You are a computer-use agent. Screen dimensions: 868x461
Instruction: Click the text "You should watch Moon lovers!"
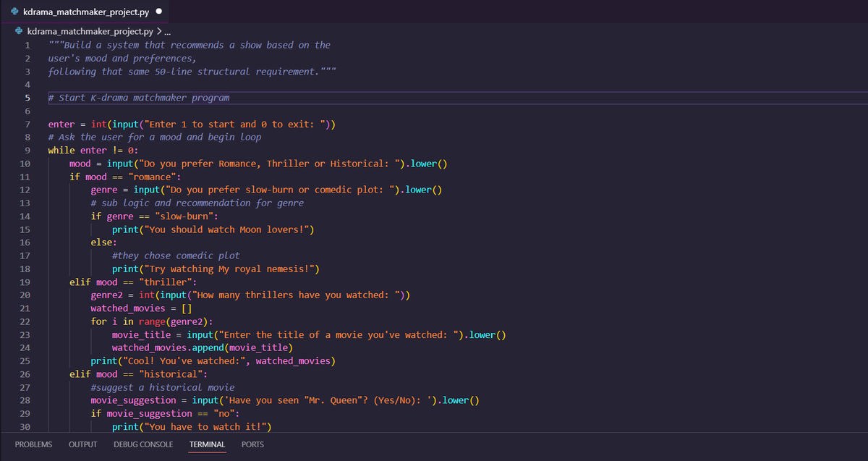point(228,229)
